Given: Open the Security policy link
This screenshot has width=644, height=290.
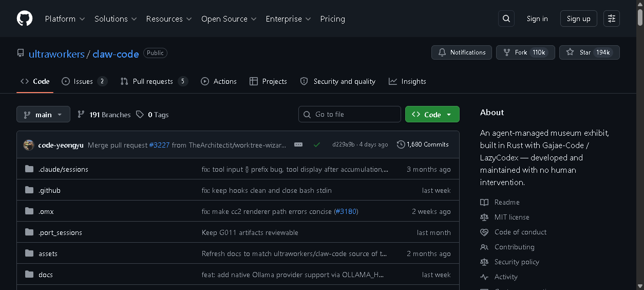Looking at the screenshot, I should pyautogui.click(x=517, y=262).
